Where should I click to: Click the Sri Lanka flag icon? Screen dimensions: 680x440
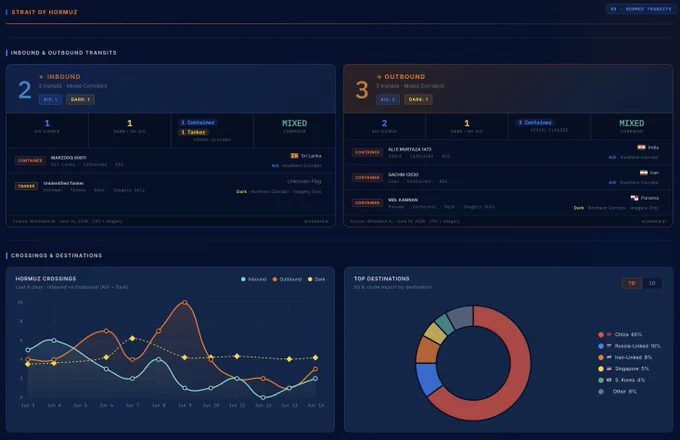[294, 156]
